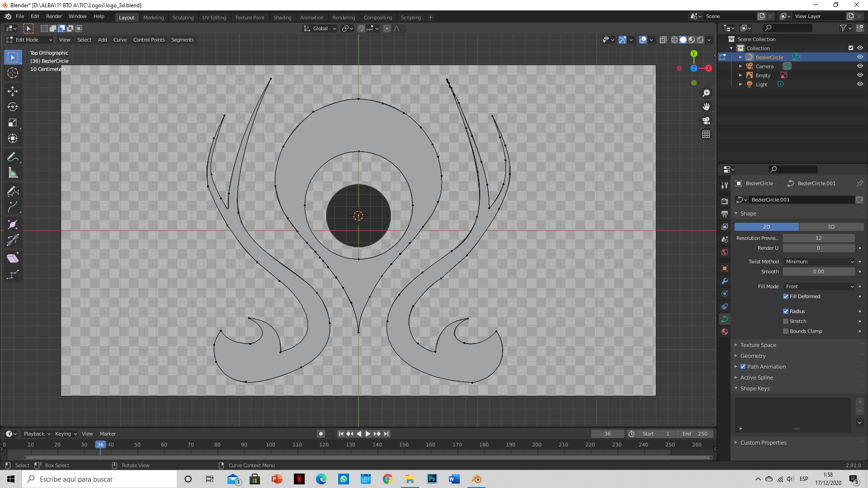Open the Modifier properties wrench tab

(x=725, y=281)
